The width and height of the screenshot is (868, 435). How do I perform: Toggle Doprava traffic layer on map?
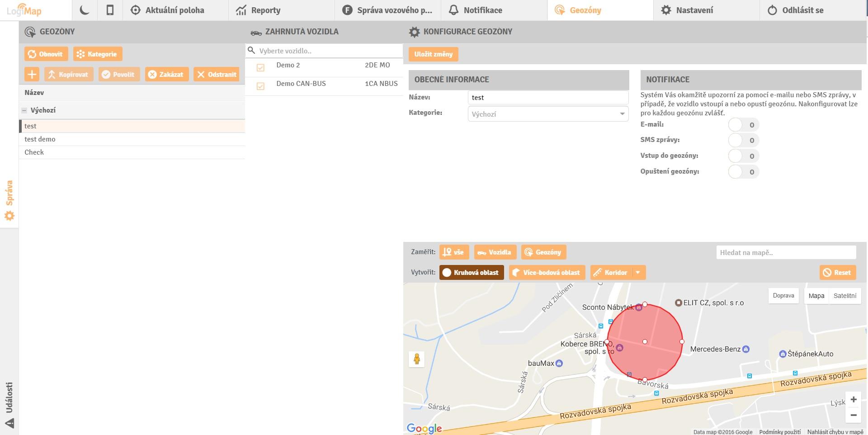pyautogui.click(x=783, y=296)
